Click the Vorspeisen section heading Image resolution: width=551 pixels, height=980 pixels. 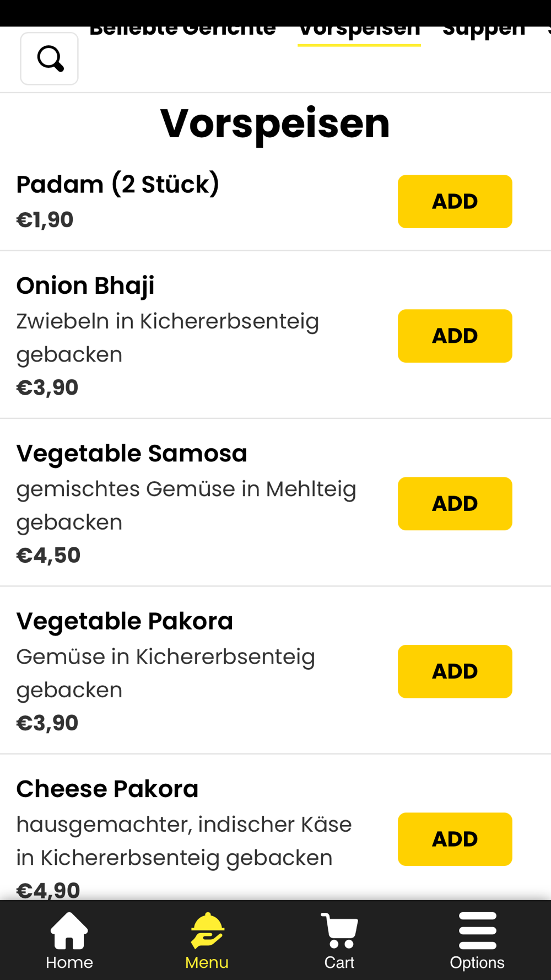(275, 123)
